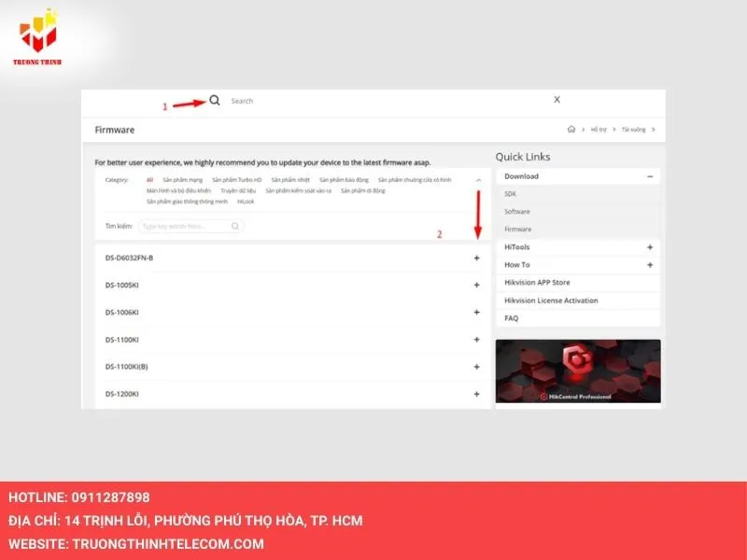Screen dimensions: 747x560
Task: Collapse the category filter panel via the chevron
Action: [x=479, y=178]
